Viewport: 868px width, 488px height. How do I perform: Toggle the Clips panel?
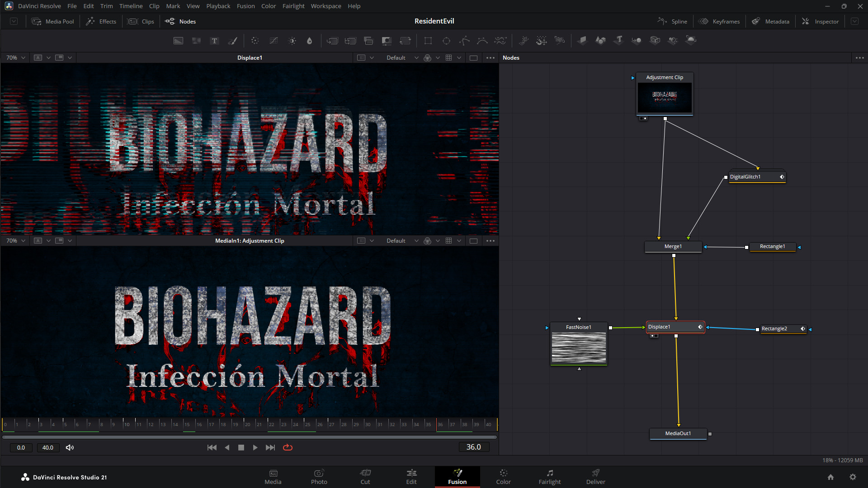(x=141, y=21)
